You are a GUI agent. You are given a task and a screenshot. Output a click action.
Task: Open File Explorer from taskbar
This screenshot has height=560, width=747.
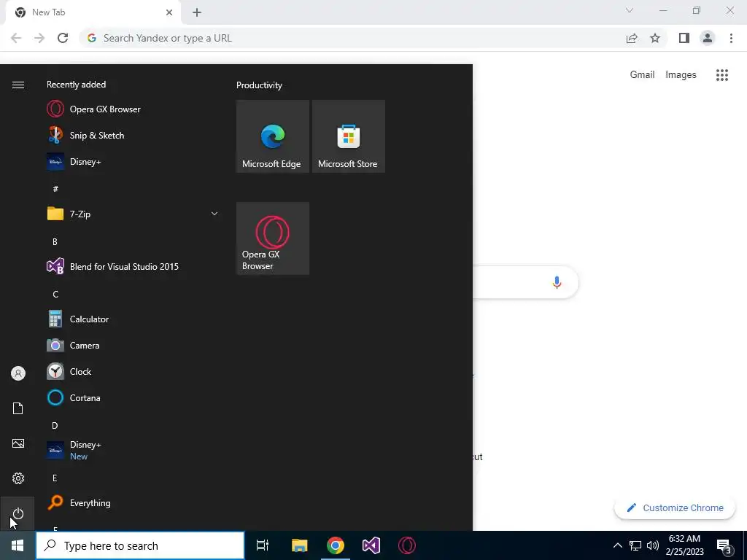tap(299, 545)
